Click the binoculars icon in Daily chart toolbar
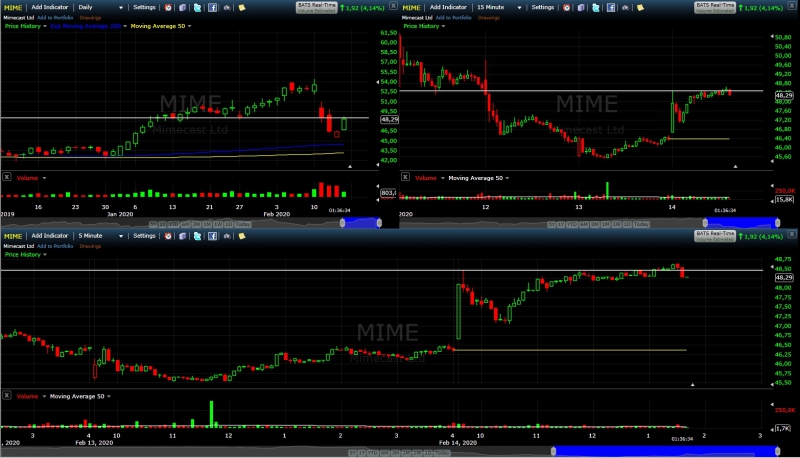Screen dimensions: 800x458 coord(227,7)
